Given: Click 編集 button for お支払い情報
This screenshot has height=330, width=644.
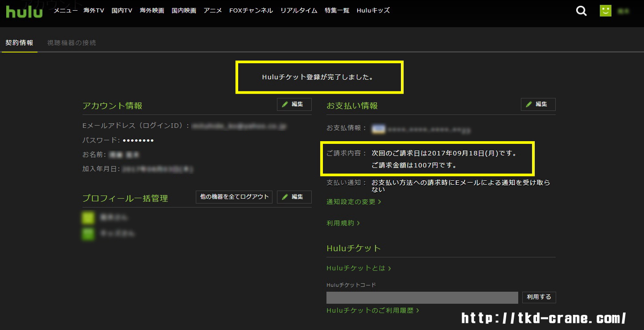Looking at the screenshot, I should click(x=538, y=104).
